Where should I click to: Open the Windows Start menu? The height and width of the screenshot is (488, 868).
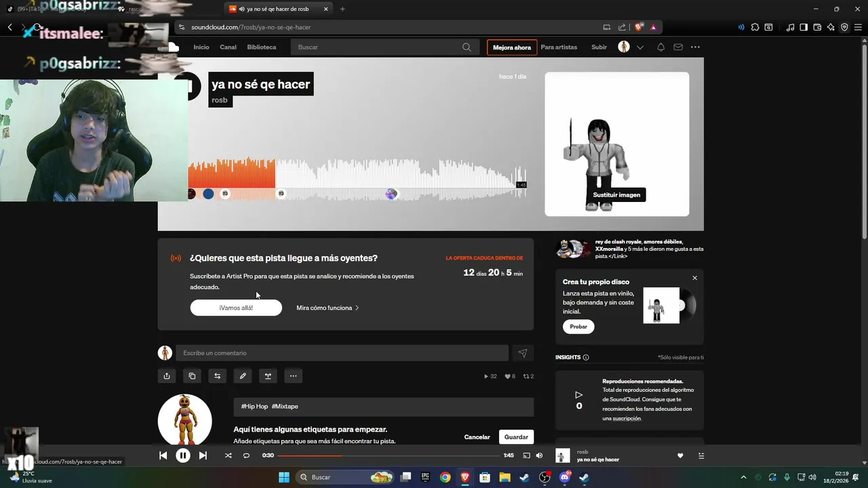283,477
